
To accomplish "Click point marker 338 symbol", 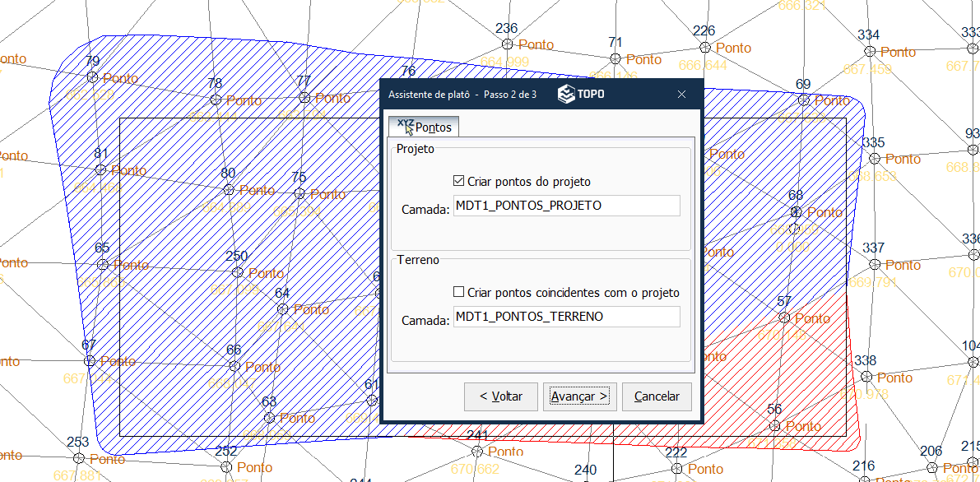I will [866, 377].
